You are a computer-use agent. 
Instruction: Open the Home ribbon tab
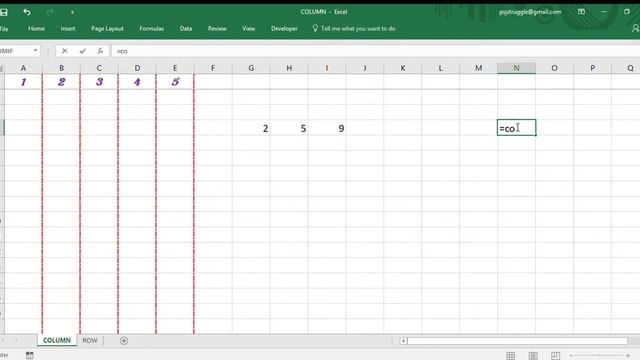[36, 29]
